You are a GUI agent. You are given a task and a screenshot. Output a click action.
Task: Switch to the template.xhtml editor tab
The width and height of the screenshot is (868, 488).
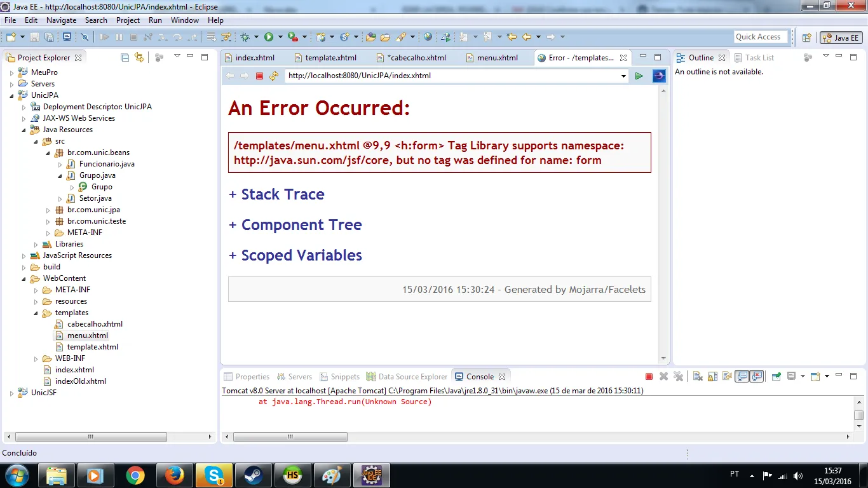tap(326, 57)
